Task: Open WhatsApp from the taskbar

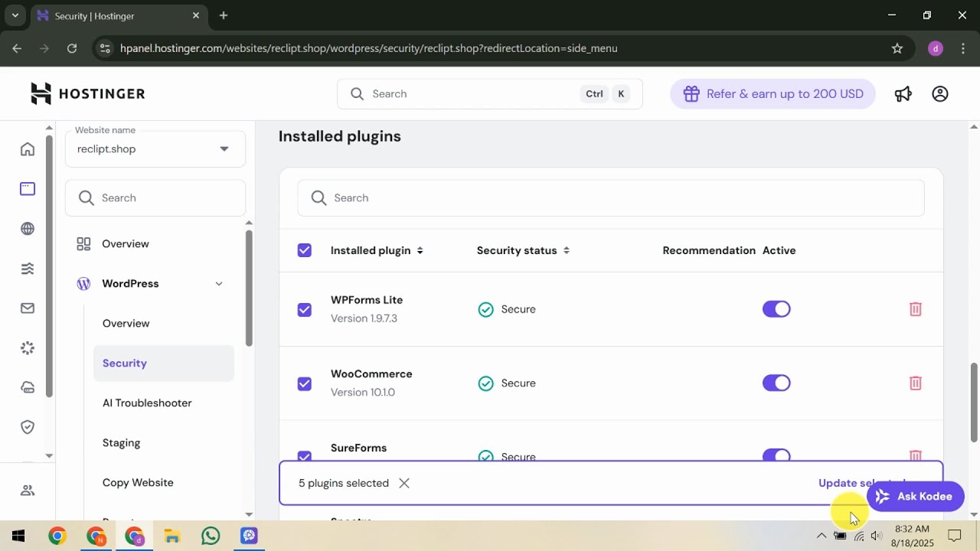Action: pyautogui.click(x=211, y=536)
